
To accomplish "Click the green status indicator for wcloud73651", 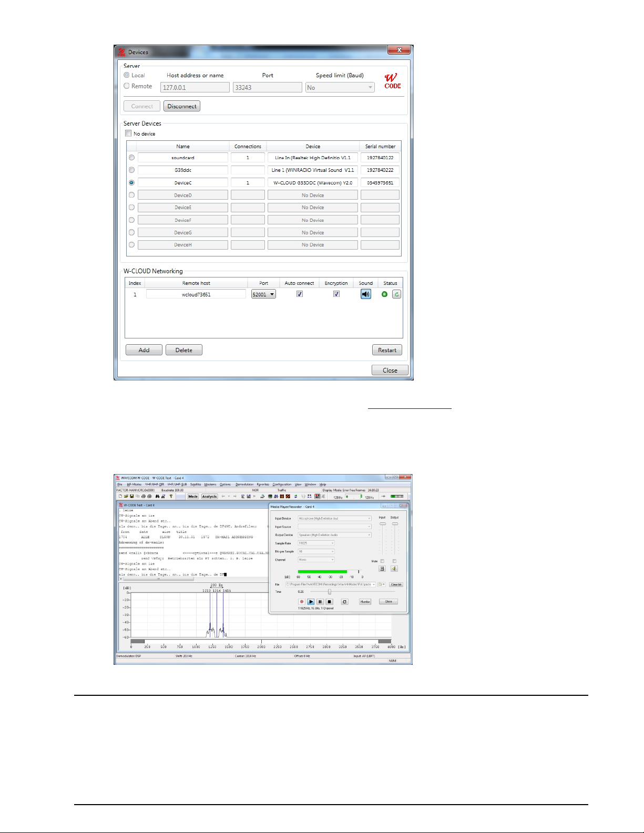I will click(x=384, y=294).
